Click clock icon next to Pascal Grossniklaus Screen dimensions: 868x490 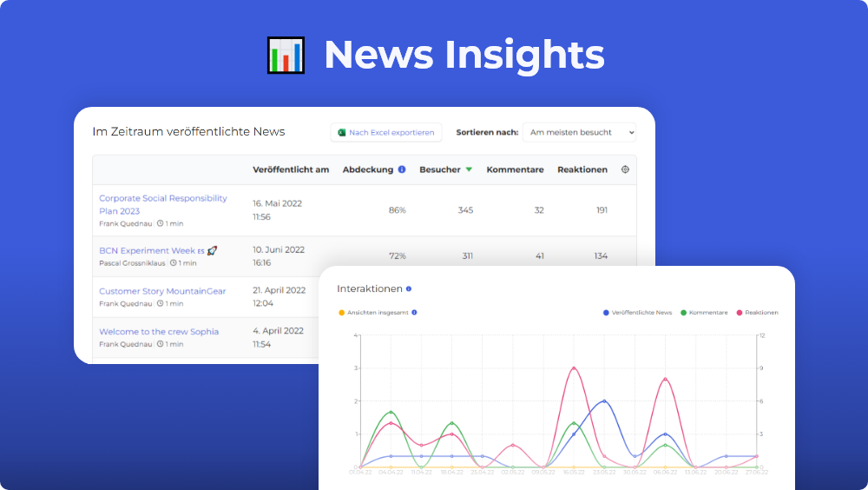pos(174,262)
